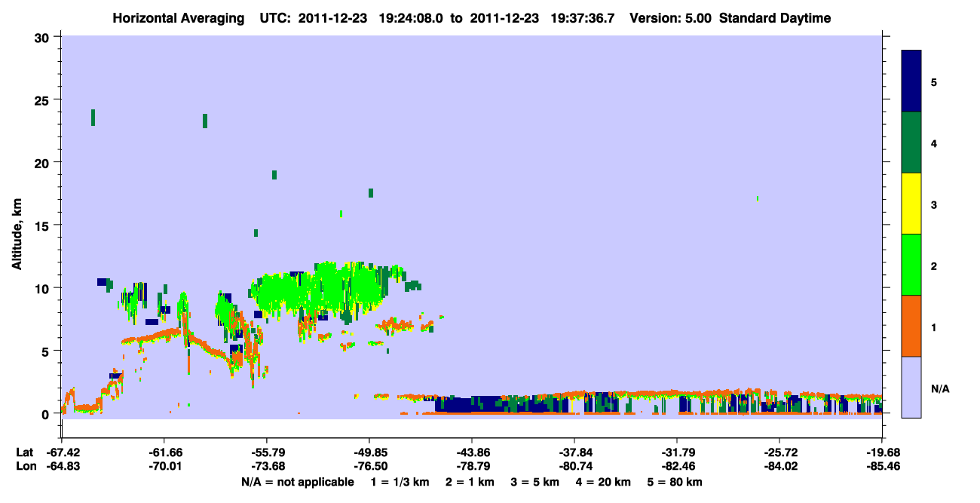Click the bright green level 2 colorbar segment
The image size is (980, 503).
click(x=911, y=264)
